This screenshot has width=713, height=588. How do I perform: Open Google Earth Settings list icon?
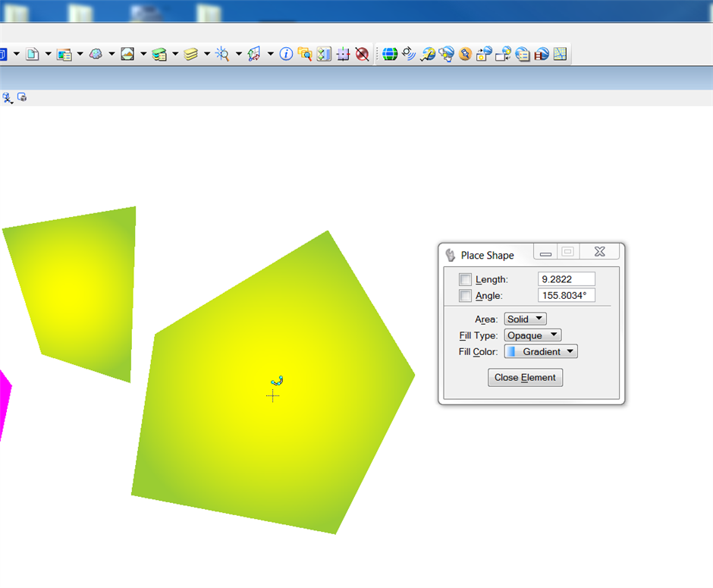coord(523,54)
